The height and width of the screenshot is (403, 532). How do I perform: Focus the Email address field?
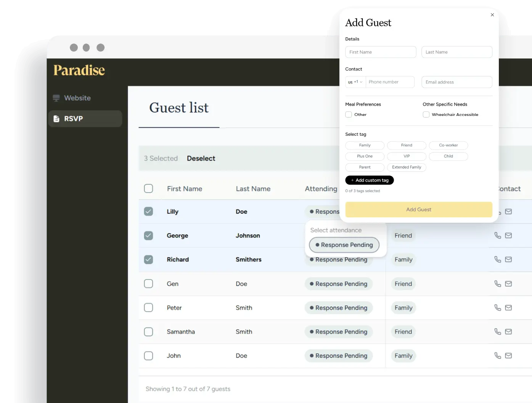(x=457, y=82)
